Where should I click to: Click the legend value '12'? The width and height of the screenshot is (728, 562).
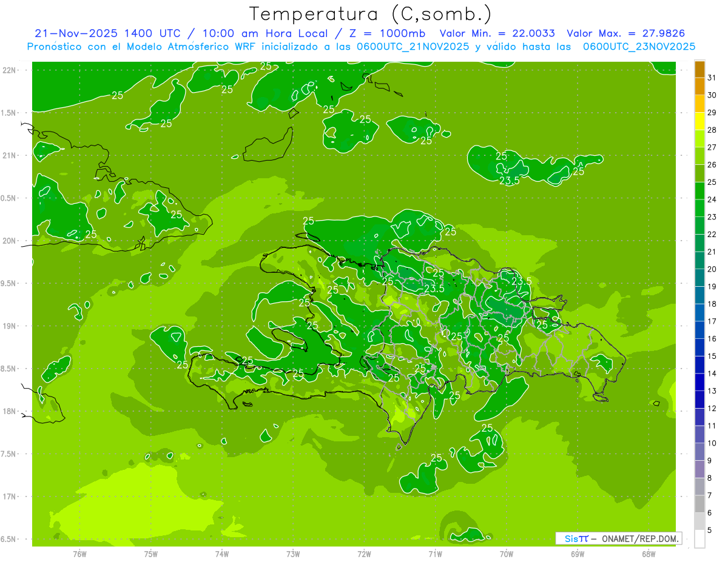[x=712, y=408]
